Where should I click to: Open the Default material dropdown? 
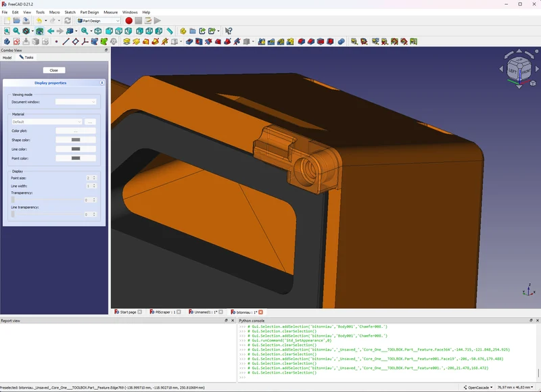[x=47, y=122]
